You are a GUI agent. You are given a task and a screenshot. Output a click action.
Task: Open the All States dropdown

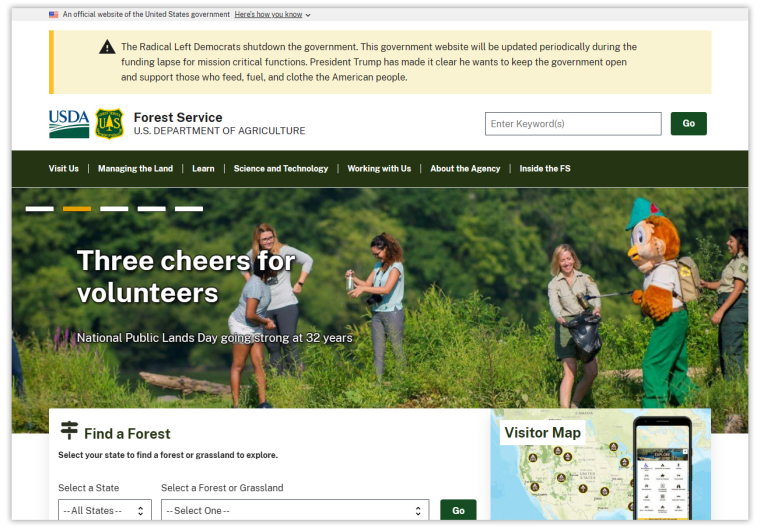click(x=105, y=510)
